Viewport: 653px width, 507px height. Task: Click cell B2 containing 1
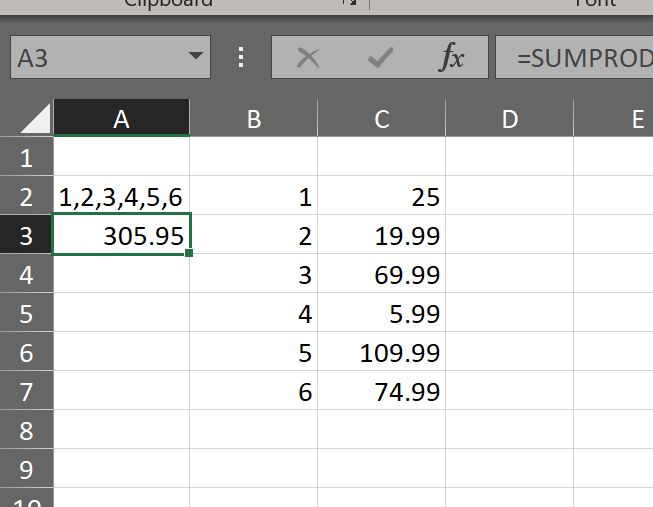(254, 195)
